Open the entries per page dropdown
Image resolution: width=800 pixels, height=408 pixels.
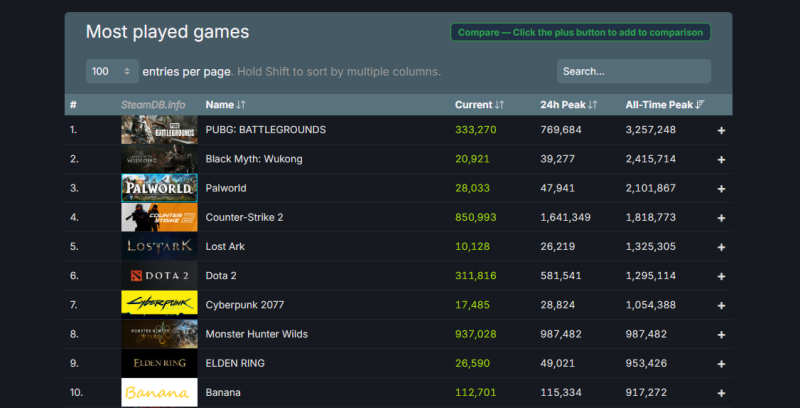pos(112,71)
